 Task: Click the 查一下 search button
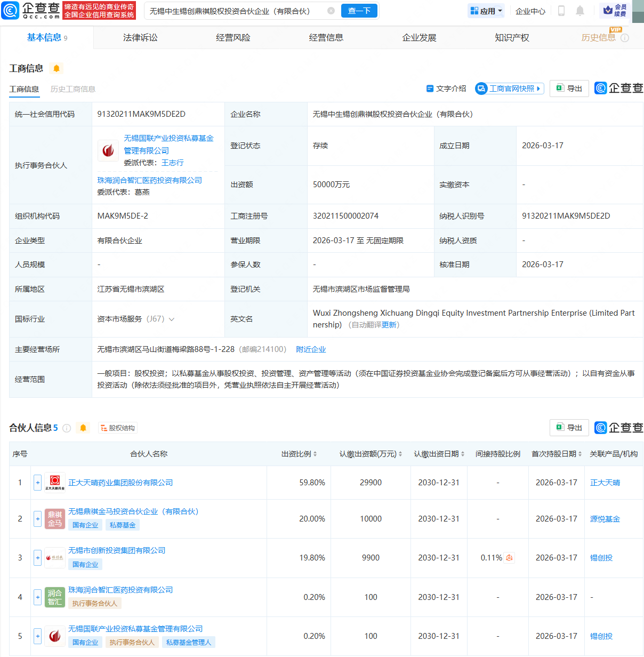click(359, 11)
